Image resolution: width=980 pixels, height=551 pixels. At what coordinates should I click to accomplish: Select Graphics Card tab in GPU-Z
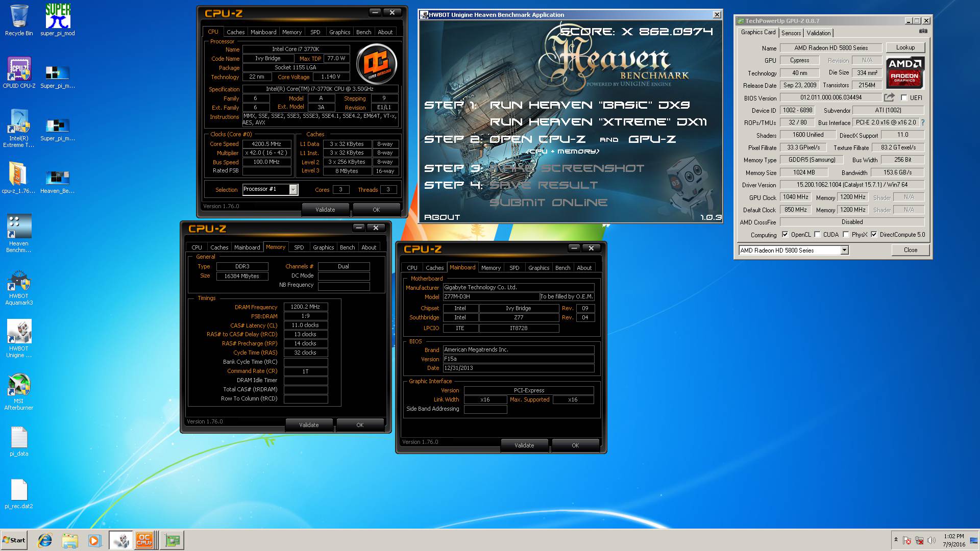pos(758,32)
